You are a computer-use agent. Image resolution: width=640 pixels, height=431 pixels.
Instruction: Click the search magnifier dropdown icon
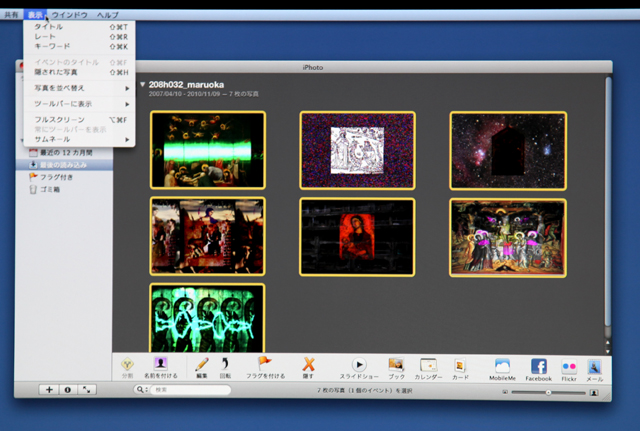(x=141, y=390)
